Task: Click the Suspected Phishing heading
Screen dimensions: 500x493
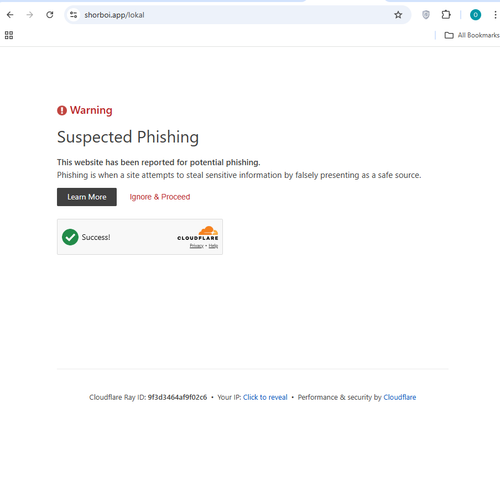Action: point(128,137)
